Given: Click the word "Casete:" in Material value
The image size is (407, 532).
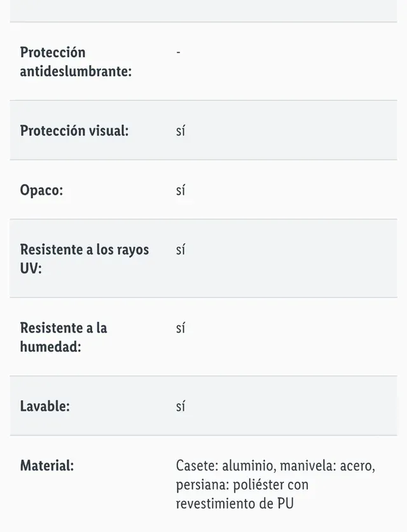Looking at the screenshot, I should [197, 466].
